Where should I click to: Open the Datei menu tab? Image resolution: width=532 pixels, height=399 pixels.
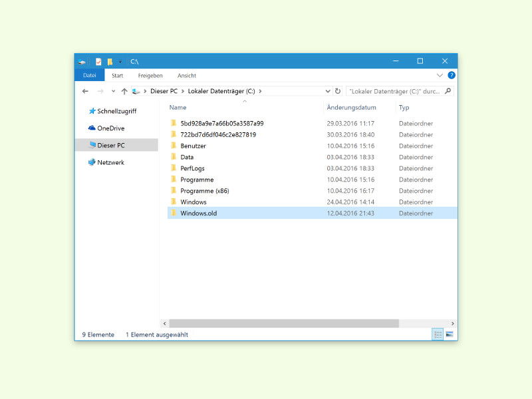click(90, 75)
